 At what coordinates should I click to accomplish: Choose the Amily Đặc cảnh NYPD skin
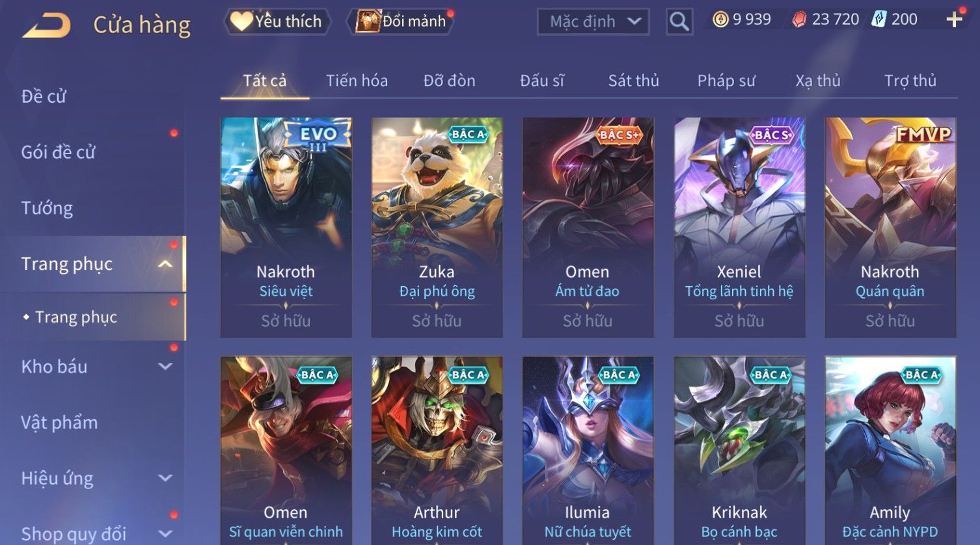pos(890,450)
